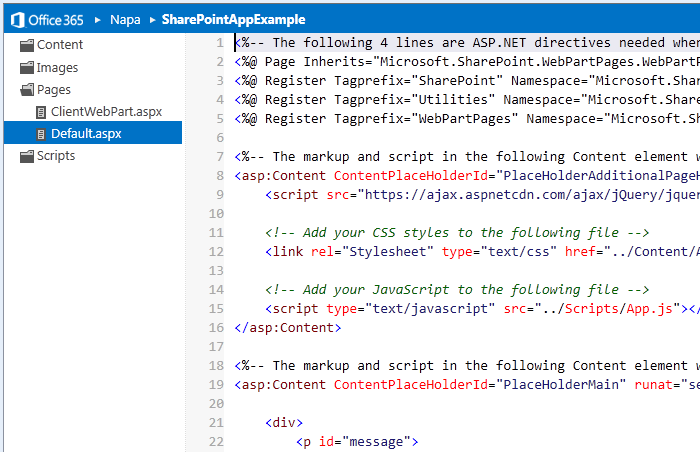Expand the Images folder label
700x452 pixels.
57,67
